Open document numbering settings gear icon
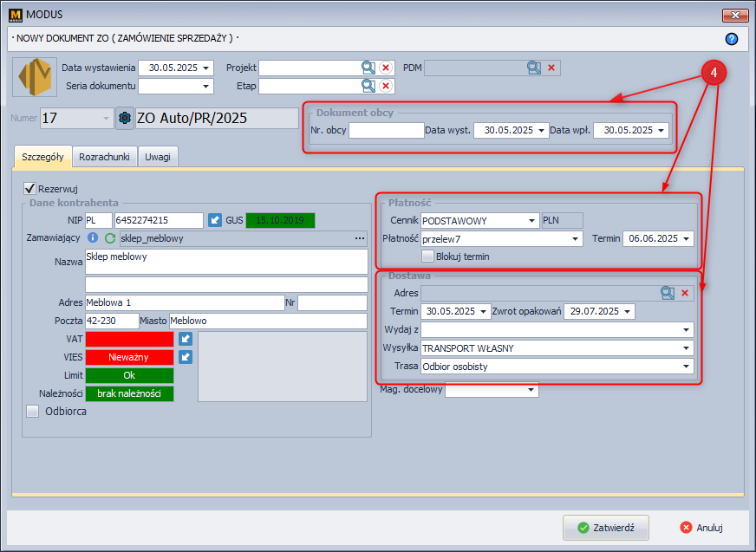The height and width of the screenshot is (552, 756). pyautogui.click(x=124, y=118)
